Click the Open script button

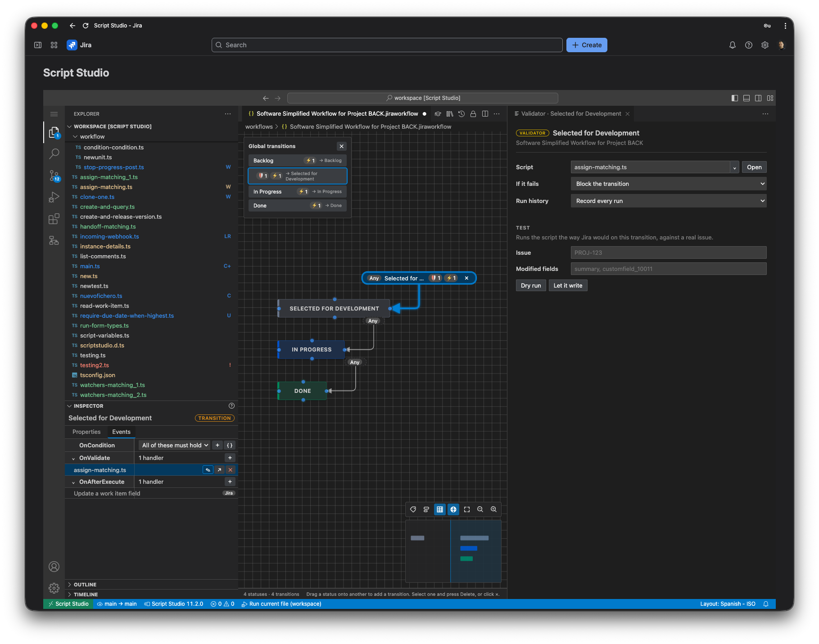point(754,167)
